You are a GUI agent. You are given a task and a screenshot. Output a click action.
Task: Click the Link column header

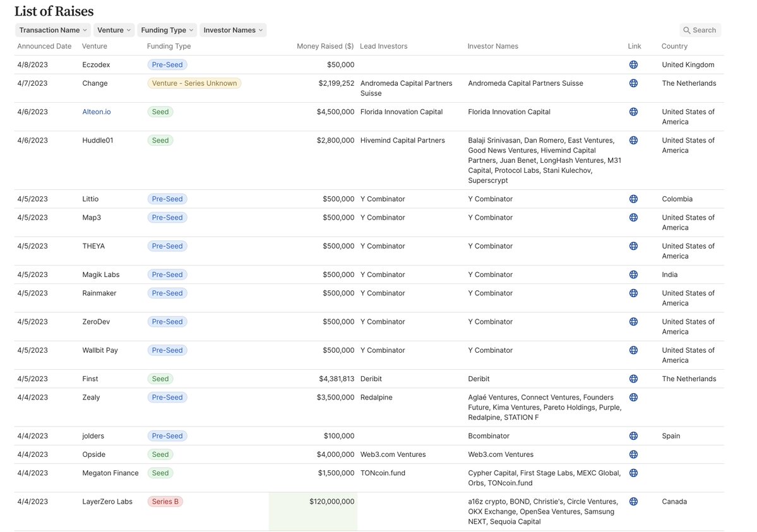click(x=635, y=46)
